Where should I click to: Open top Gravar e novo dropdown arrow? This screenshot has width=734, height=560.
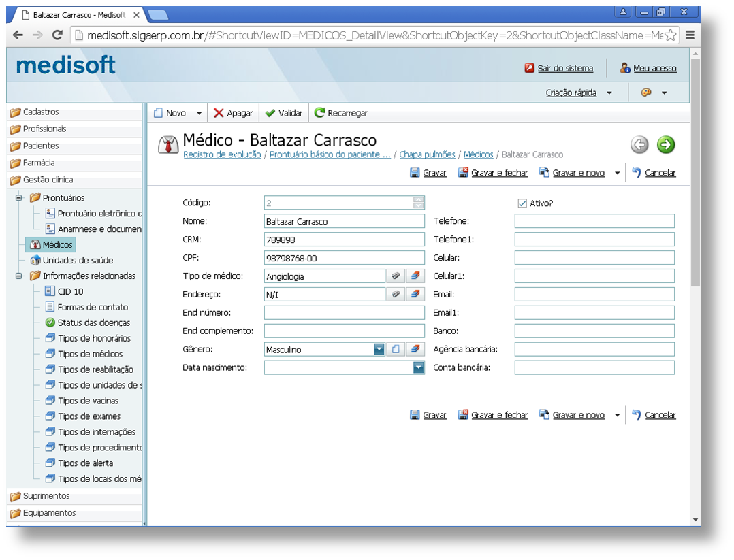point(617,173)
